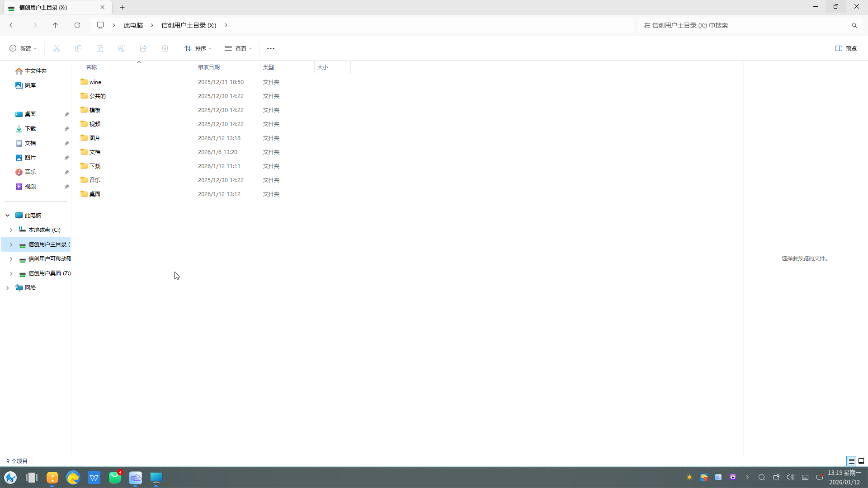This screenshot has height=488, width=868.
Task: Expand the 本地磁盘 (C:) tree item
Action: click(11, 230)
